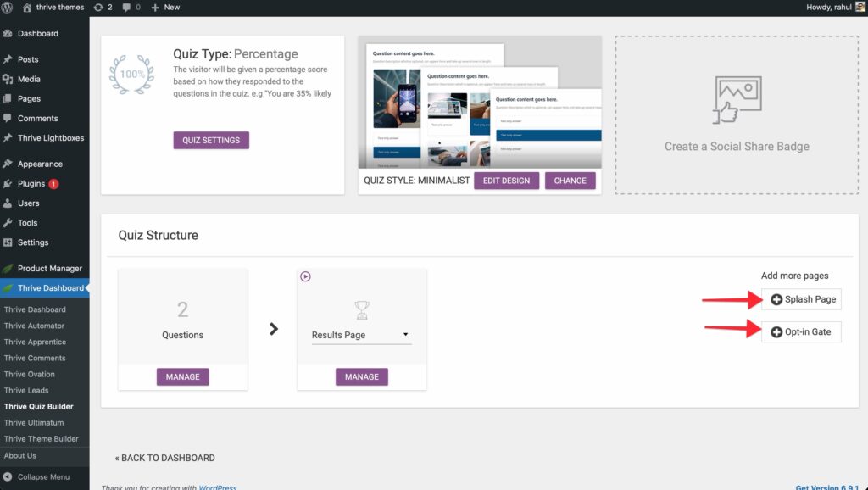Click MANAGE under the Results Page card
Screen dimensions: 868x490
(x=362, y=377)
